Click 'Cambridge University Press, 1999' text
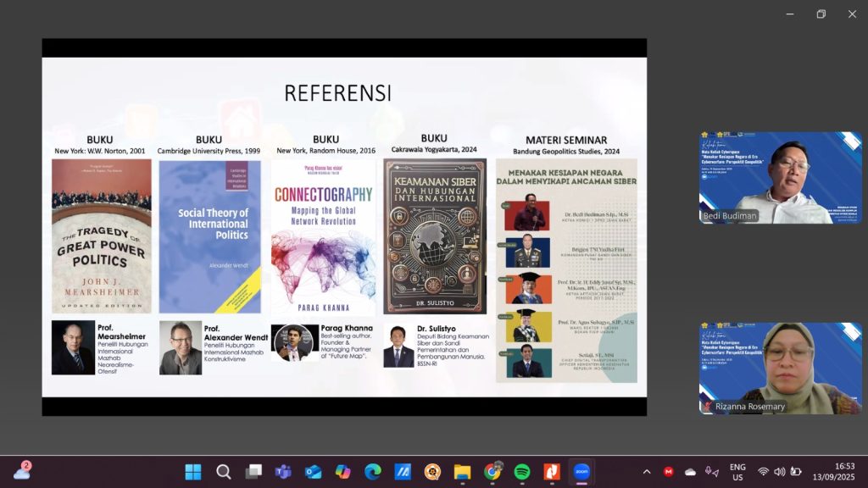 coord(209,151)
